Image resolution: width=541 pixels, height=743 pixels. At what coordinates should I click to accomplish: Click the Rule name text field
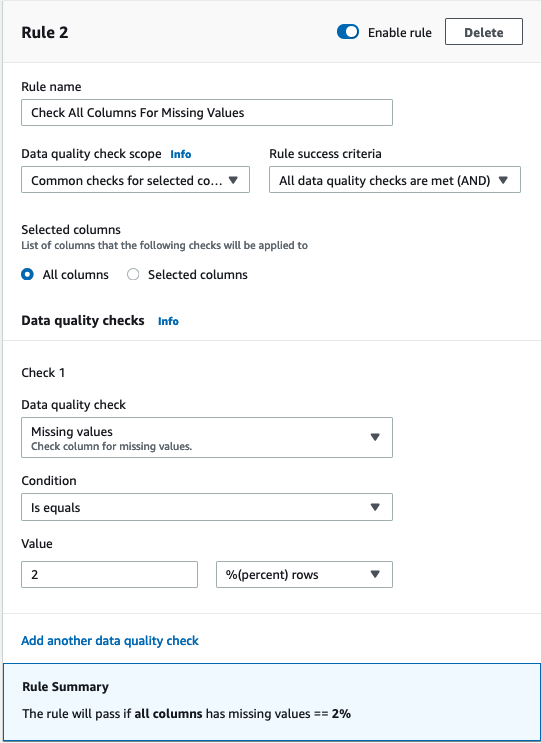pos(207,112)
